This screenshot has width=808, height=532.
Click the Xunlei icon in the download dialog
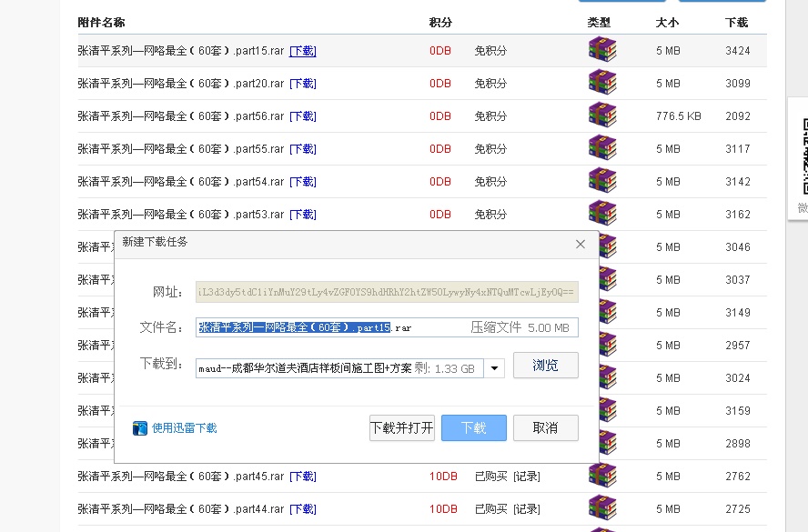(140, 428)
